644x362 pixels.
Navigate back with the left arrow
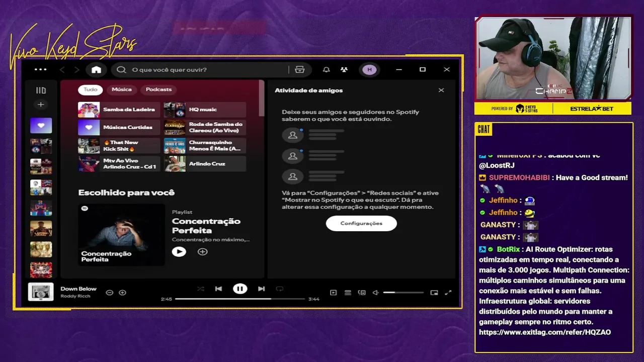(x=62, y=70)
